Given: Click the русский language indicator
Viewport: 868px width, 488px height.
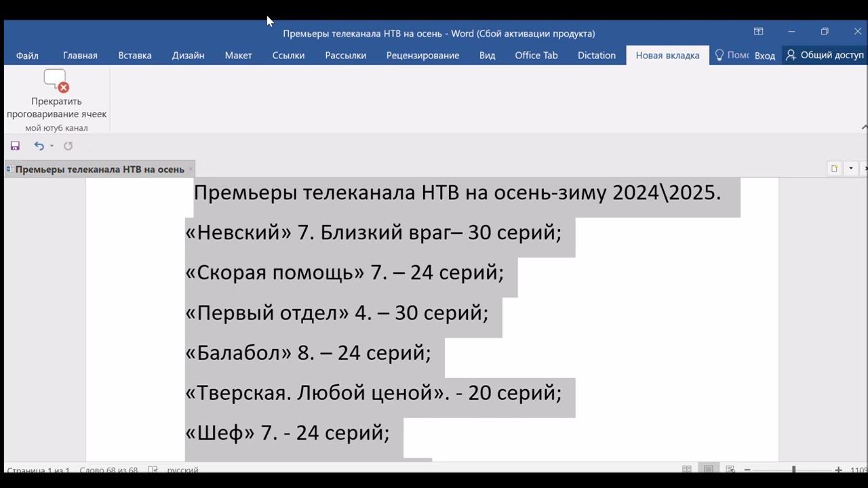Looking at the screenshot, I should [x=182, y=470].
